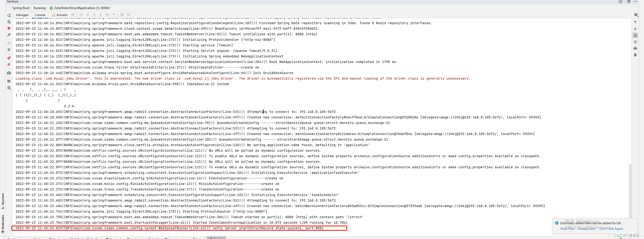Toggle soft-wrap for console output

(x=635, y=35)
